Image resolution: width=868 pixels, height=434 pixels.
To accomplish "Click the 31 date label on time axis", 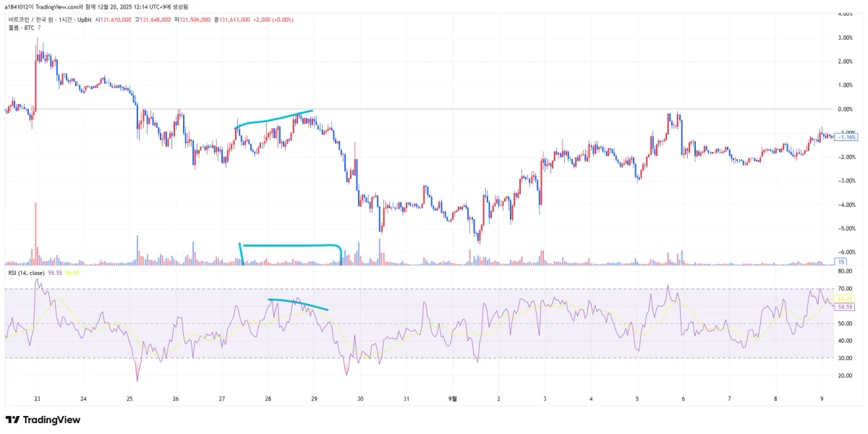I will click(x=407, y=399).
